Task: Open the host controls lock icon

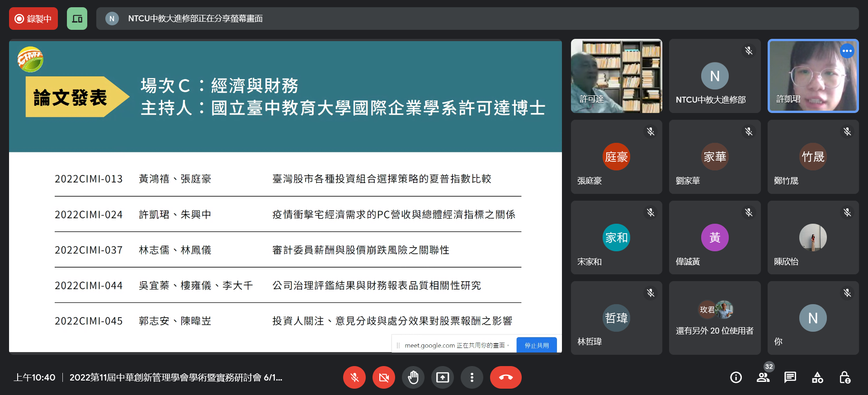Action: coord(844,377)
